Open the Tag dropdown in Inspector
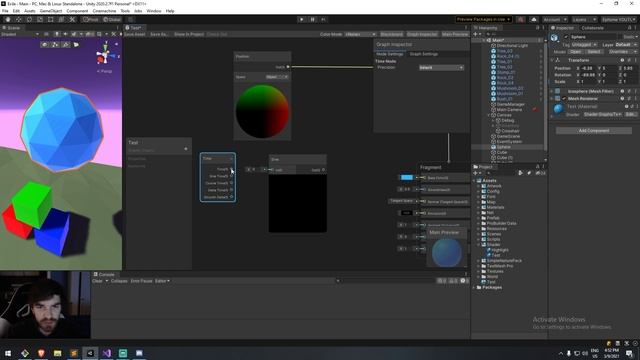 584,44
